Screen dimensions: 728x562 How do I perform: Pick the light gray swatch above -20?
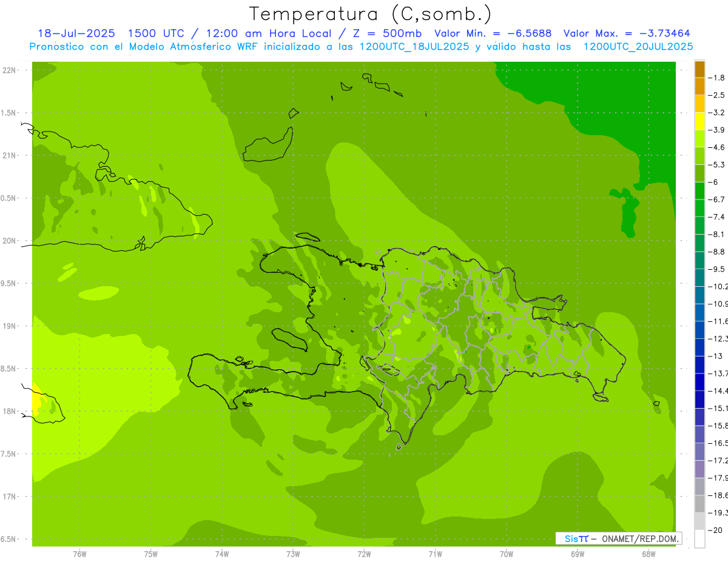699,521
